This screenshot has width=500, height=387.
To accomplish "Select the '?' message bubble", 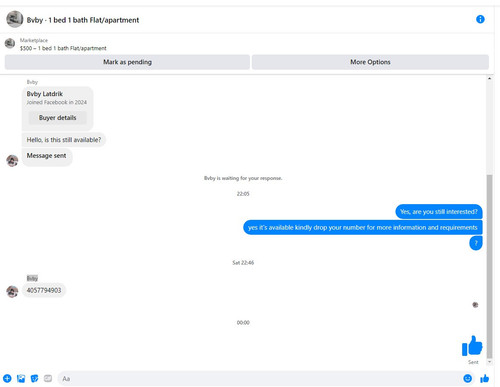I will (x=476, y=243).
